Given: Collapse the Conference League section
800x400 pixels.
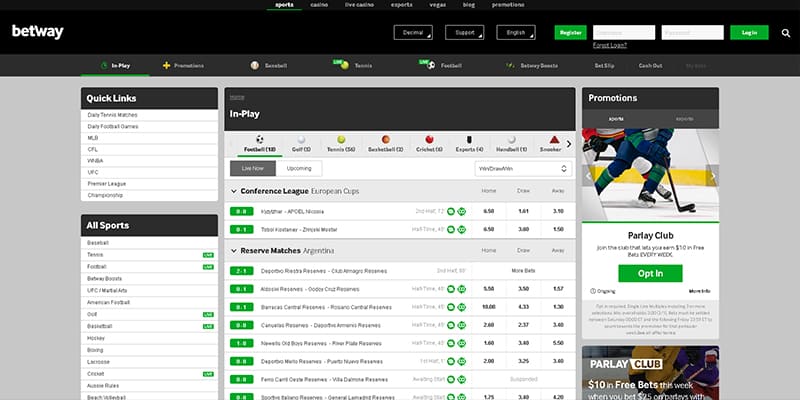Looking at the screenshot, I should (234, 191).
